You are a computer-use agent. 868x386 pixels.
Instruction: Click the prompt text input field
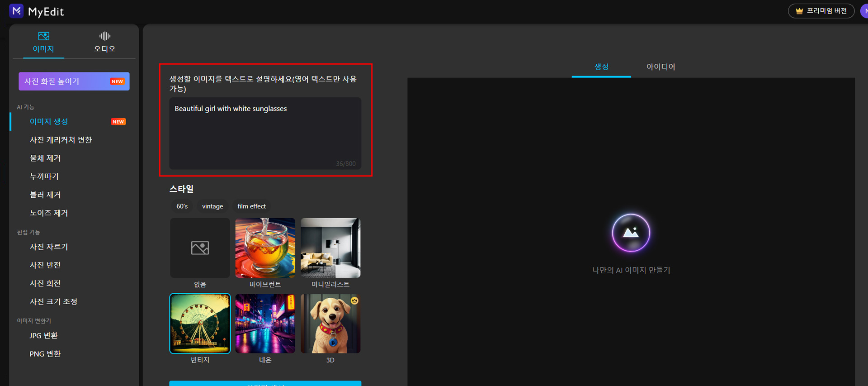[x=265, y=133]
